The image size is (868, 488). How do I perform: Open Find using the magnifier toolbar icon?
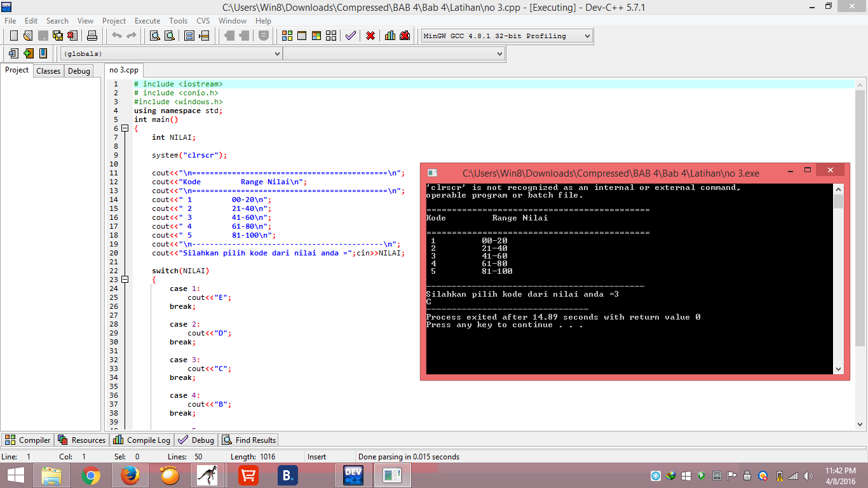click(155, 36)
